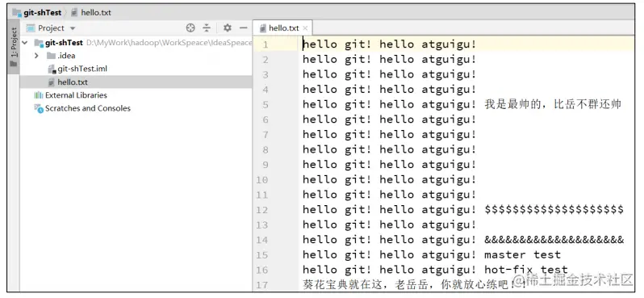Select hello.txt in the project tree

[73, 82]
